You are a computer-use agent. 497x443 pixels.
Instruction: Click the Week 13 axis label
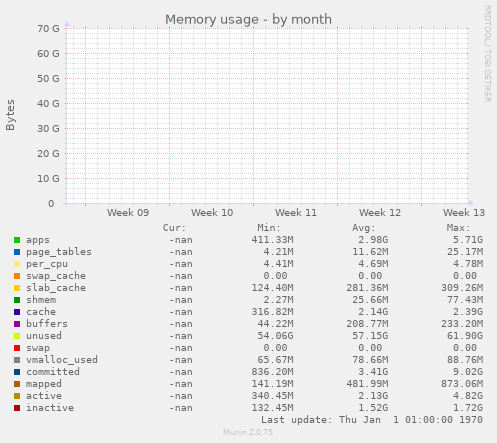pyautogui.click(x=464, y=213)
